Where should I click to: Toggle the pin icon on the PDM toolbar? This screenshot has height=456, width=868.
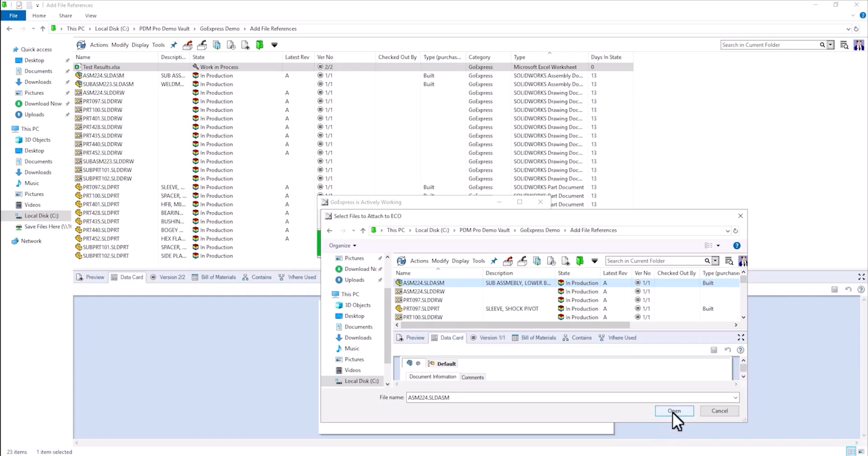point(173,45)
